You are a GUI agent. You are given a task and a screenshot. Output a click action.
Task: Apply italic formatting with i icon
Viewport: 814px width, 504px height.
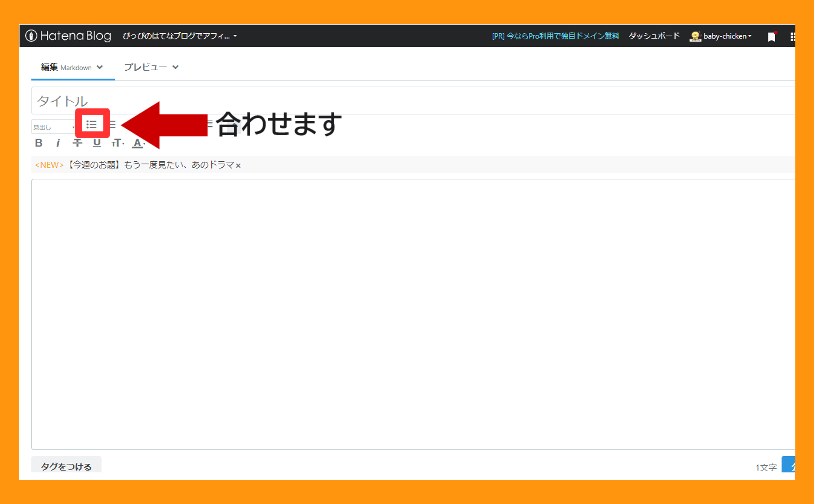click(x=58, y=143)
